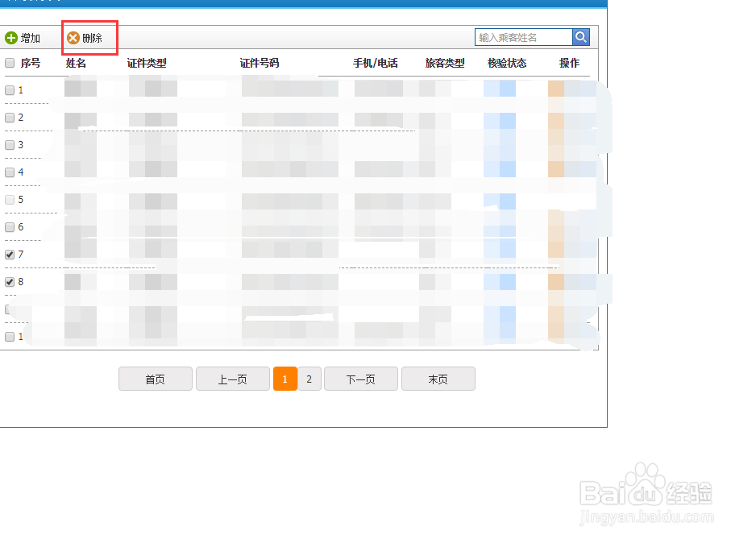This screenshot has width=756, height=543.
Task: Click the 末页 (last page) button
Action: pos(438,379)
